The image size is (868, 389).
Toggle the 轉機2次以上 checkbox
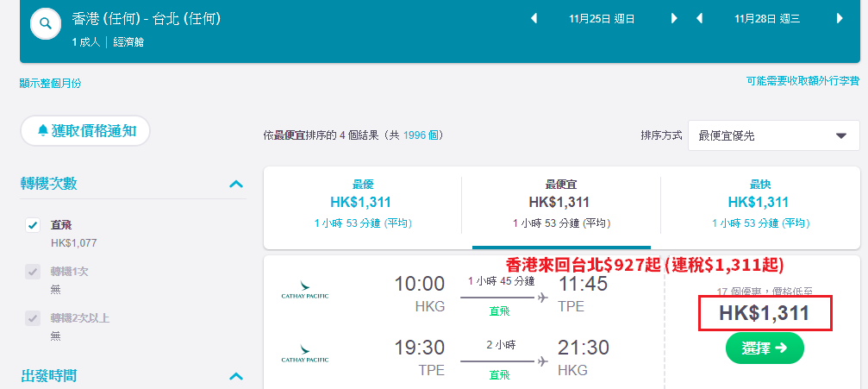coord(33,318)
